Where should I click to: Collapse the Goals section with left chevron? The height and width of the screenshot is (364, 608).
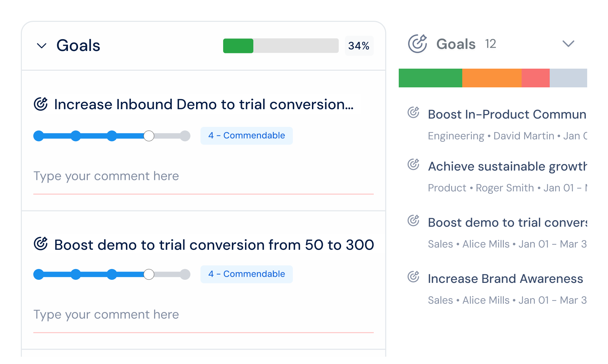(x=42, y=46)
